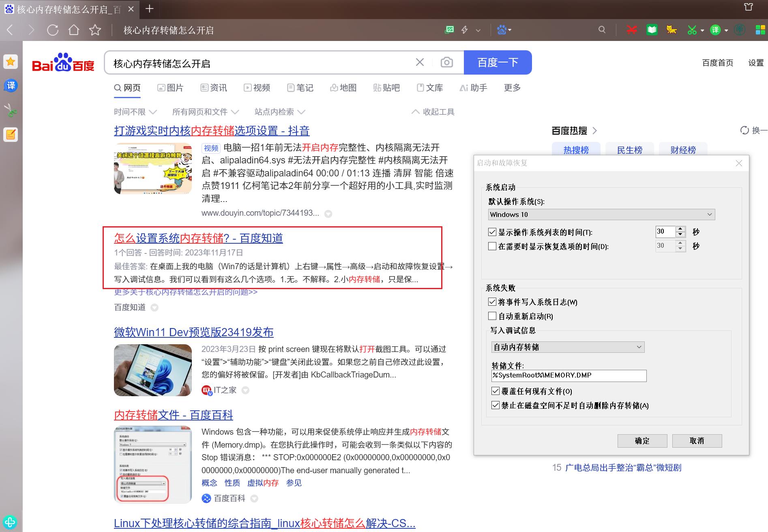
Task: Go to browser home page icon
Action: click(74, 30)
